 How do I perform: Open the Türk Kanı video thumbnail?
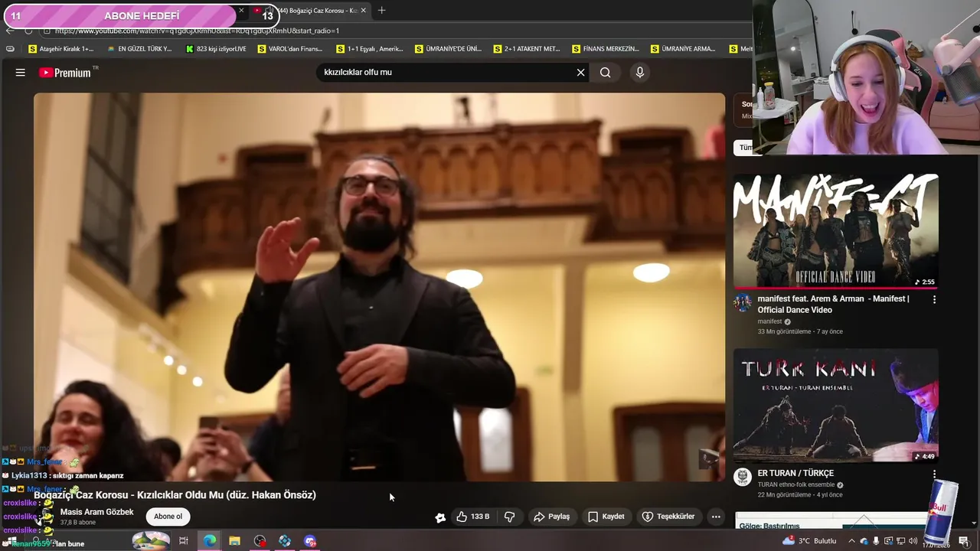click(836, 406)
